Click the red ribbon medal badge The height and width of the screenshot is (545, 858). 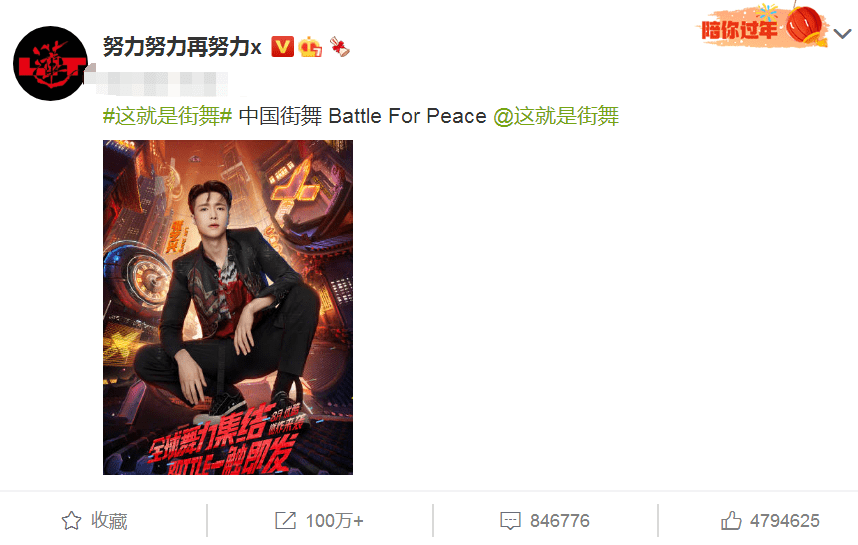point(339,47)
